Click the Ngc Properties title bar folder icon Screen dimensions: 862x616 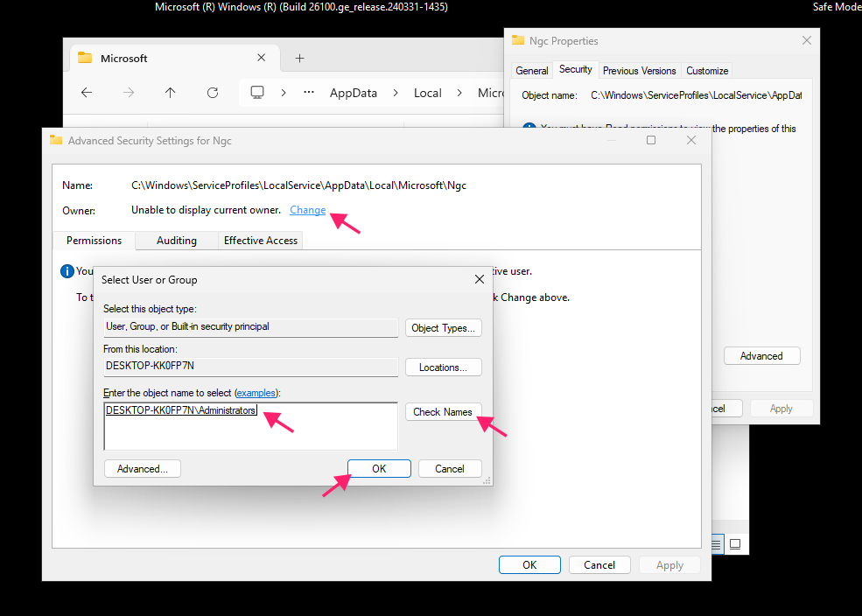pos(518,40)
